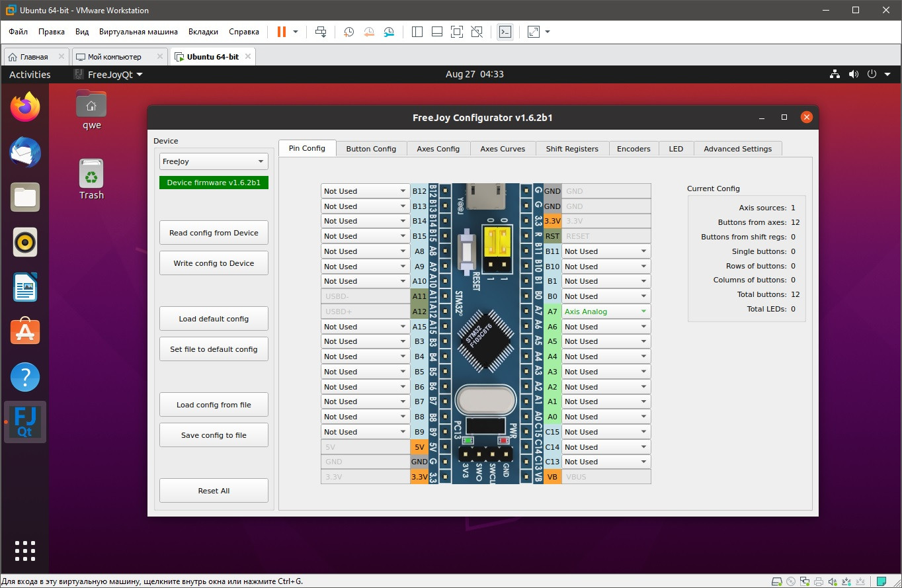This screenshot has width=902, height=588.
Task: Click Write config to Device button
Action: coord(214,263)
